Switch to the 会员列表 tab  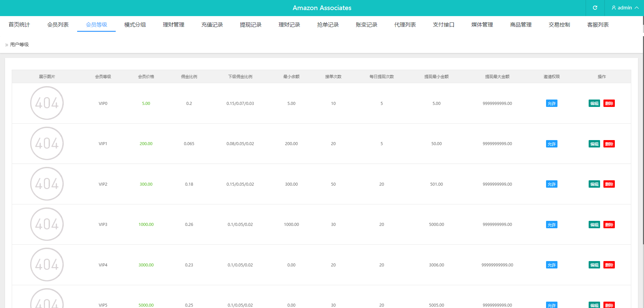58,25
